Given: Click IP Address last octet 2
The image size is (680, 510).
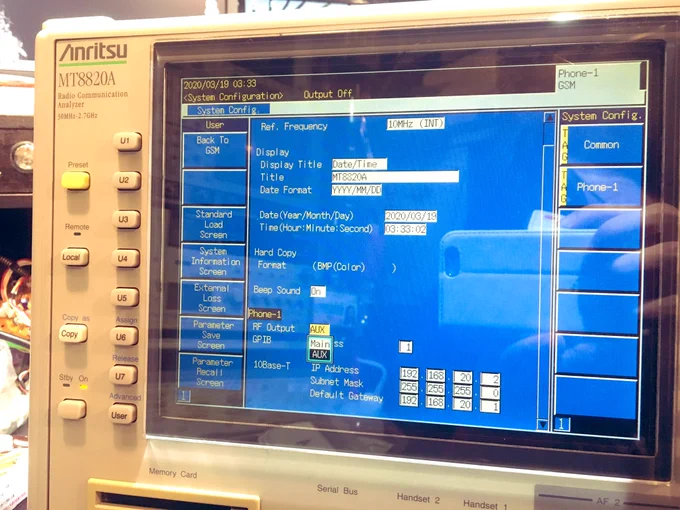Looking at the screenshot, I should pyautogui.click(x=490, y=379).
